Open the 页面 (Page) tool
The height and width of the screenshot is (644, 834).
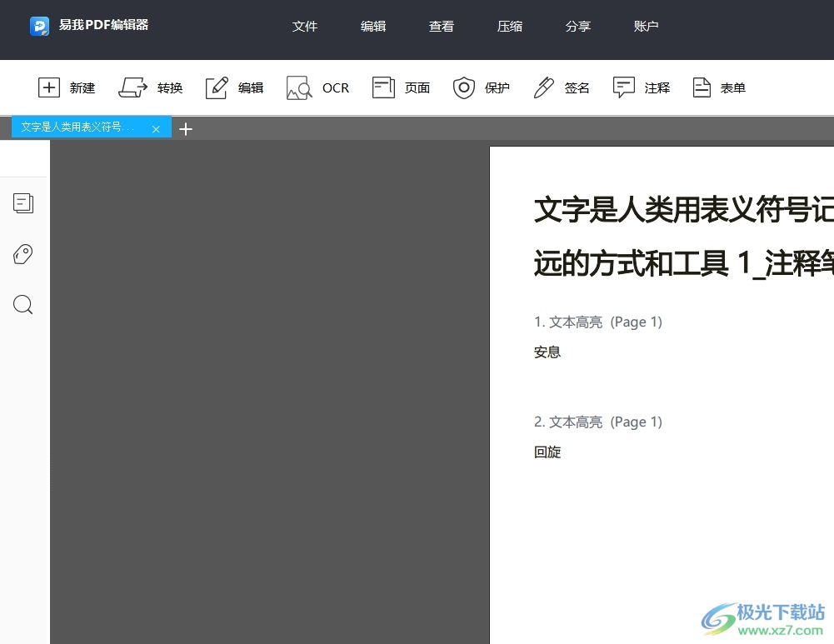[x=383, y=87]
